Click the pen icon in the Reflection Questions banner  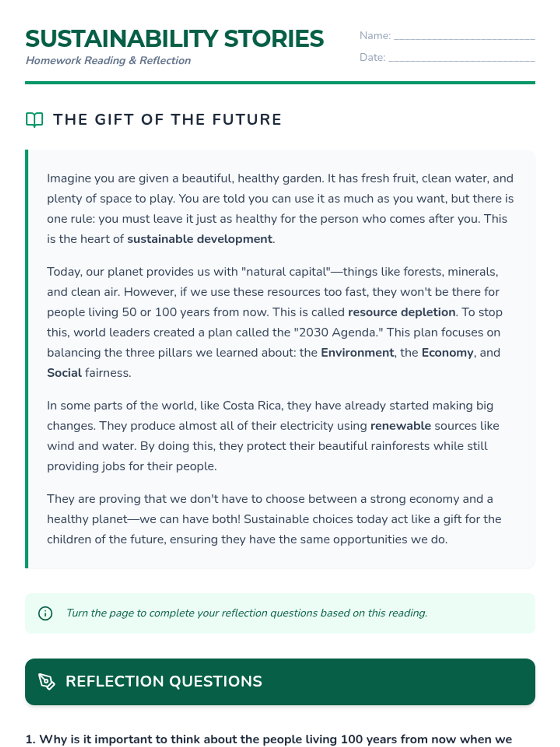47,682
